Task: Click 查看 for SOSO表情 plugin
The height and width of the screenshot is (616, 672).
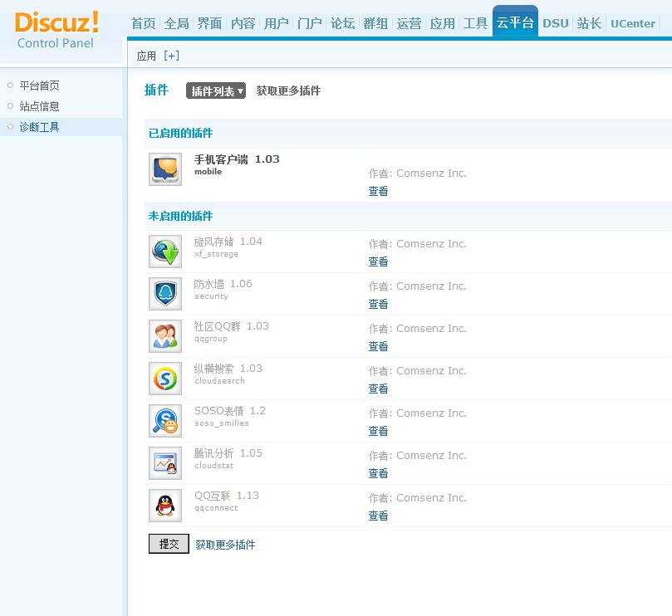Action: [378, 431]
